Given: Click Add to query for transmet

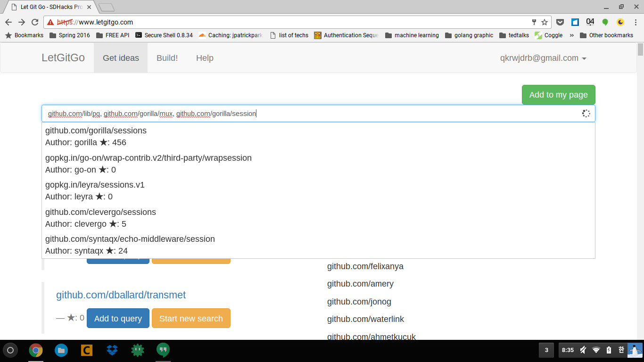Looking at the screenshot, I should coord(118,318).
